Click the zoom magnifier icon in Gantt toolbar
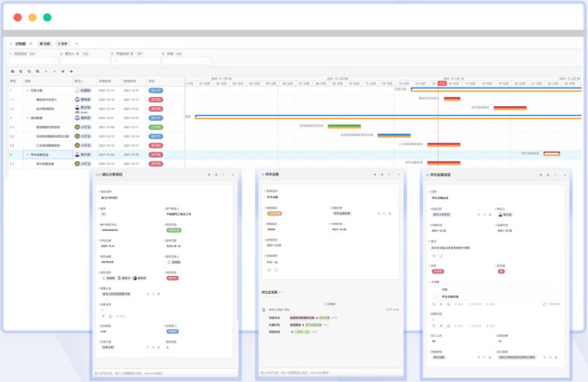This screenshot has height=382, width=588. coord(21,72)
